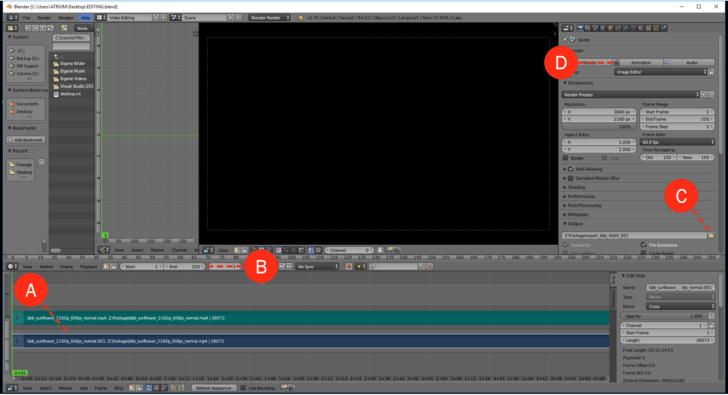Click the End Frame 250 field in properties

tap(677, 119)
